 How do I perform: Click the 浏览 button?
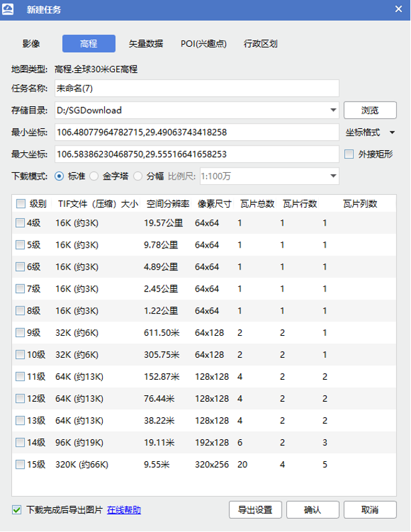click(x=370, y=110)
